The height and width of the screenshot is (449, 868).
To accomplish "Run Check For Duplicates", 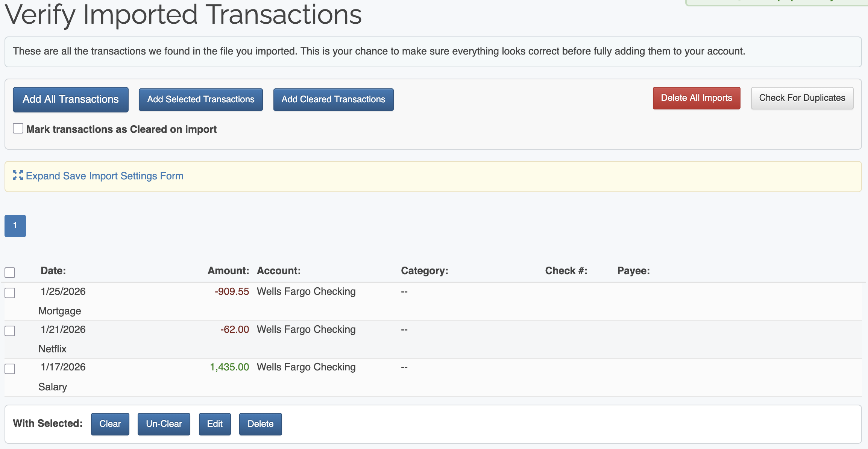I will tap(802, 98).
